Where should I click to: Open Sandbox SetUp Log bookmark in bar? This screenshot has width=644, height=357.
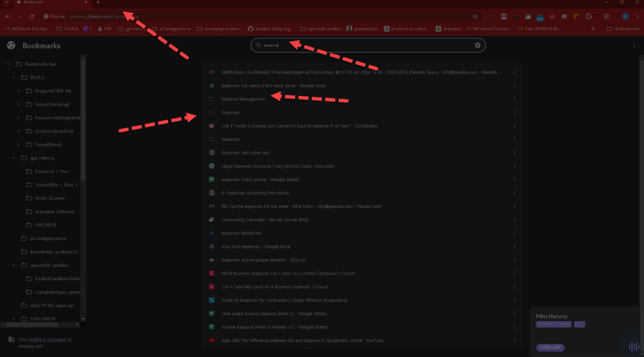(x=270, y=29)
